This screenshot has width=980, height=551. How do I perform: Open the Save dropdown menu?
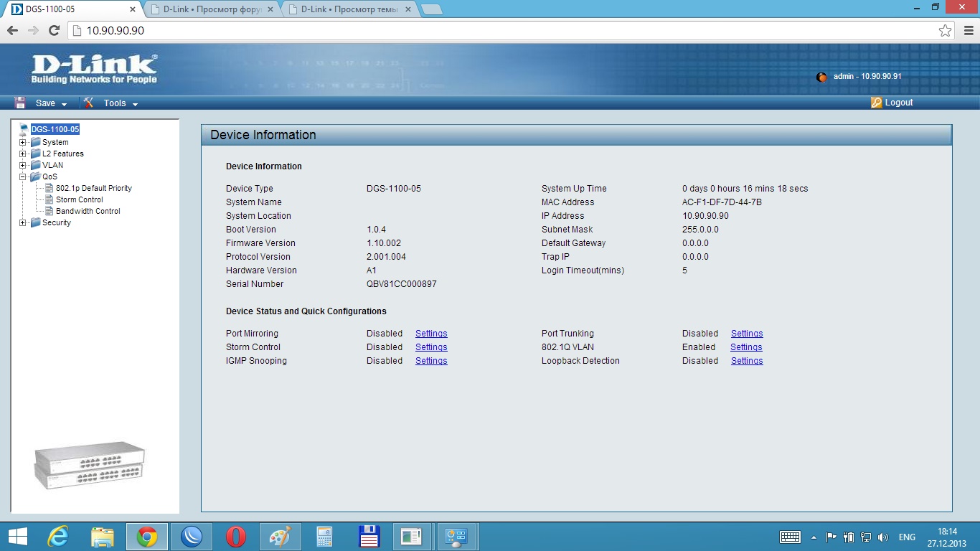(64, 104)
